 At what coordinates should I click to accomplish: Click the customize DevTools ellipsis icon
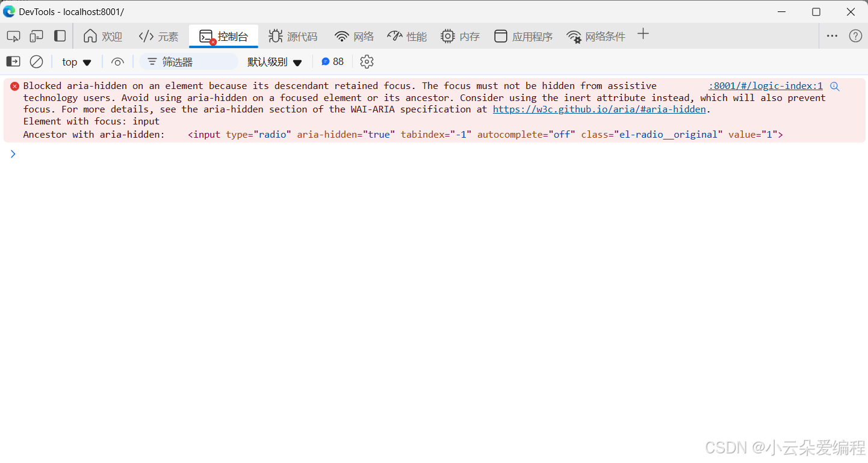pyautogui.click(x=832, y=36)
